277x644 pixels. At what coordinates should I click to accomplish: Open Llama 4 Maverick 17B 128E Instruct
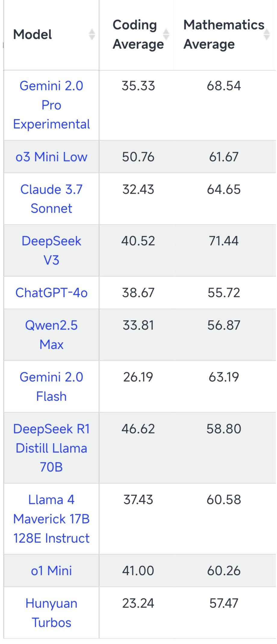click(x=51, y=519)
